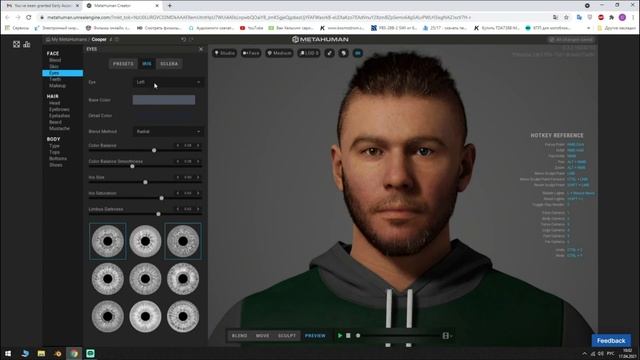The height and width of the screenshot is (360, 640).
Task: Open the Eye selection dropdown showing Left
Action: point(168,82)
